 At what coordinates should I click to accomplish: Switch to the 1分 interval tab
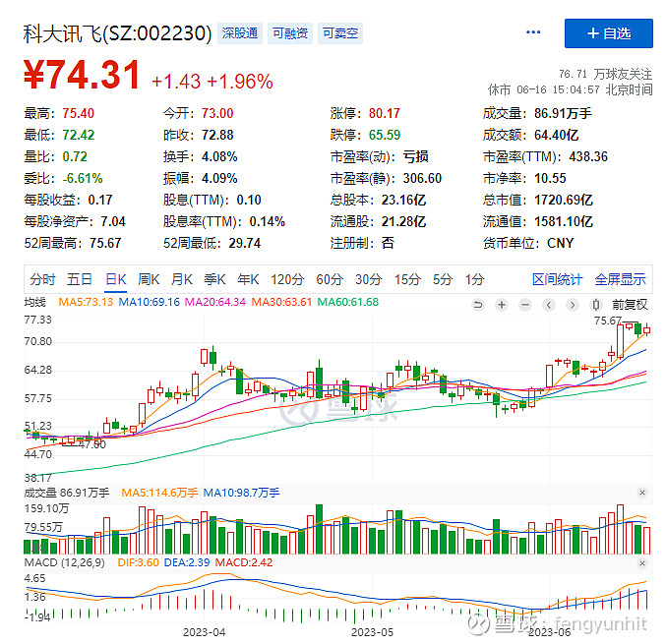pos(474,279)
